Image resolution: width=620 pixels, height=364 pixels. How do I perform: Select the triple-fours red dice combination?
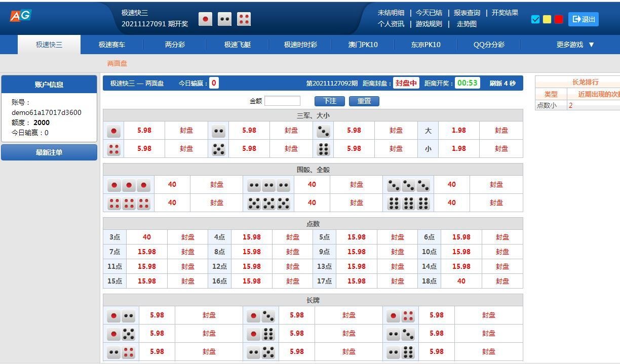[129, 204]
